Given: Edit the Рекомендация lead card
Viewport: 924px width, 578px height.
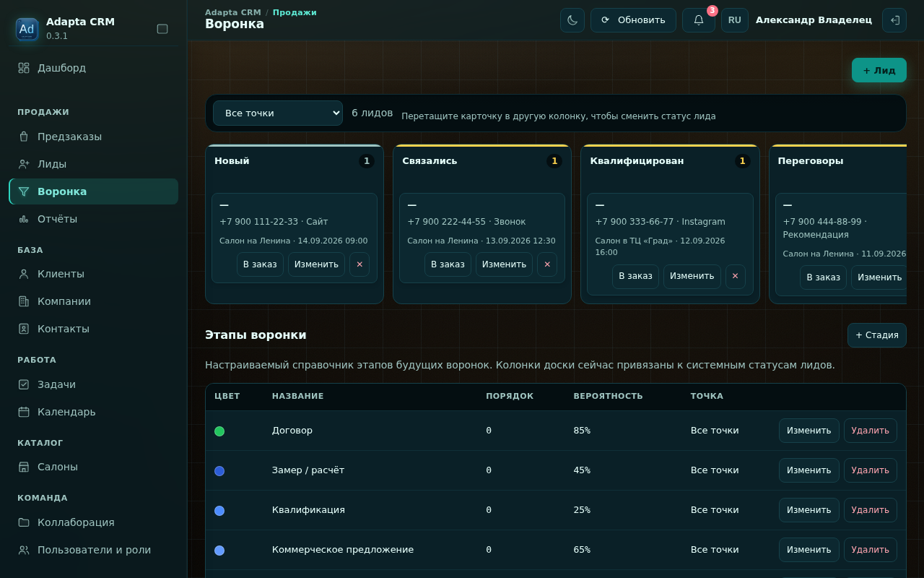Looking at the screenshot, I should 879,277.
